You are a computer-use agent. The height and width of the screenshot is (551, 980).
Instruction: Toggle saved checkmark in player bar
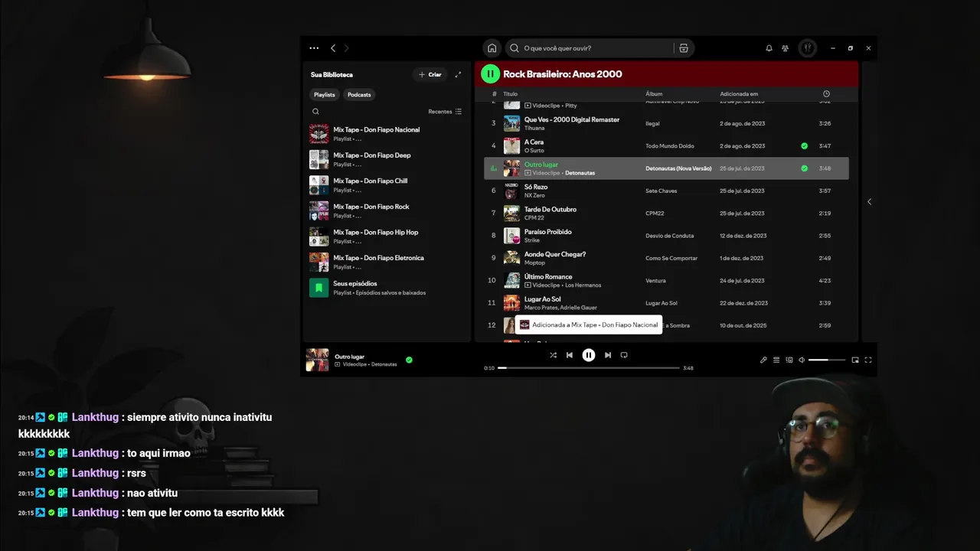(409, 360)
